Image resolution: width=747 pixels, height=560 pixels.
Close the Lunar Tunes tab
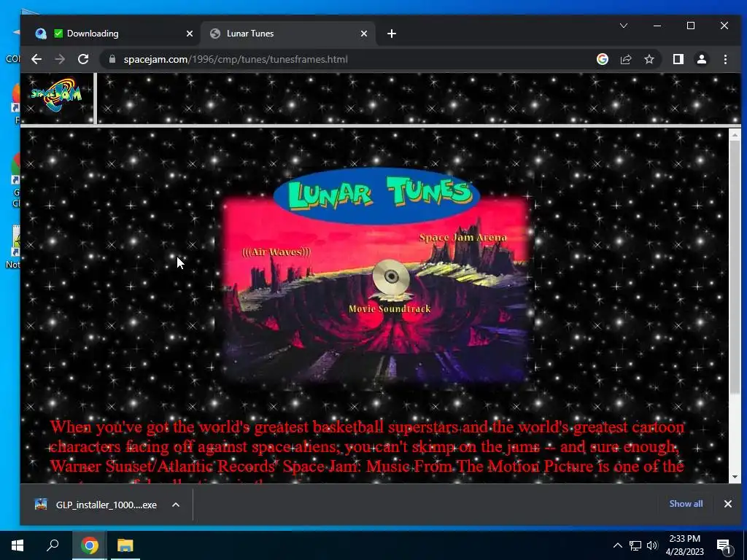[364, 34]
